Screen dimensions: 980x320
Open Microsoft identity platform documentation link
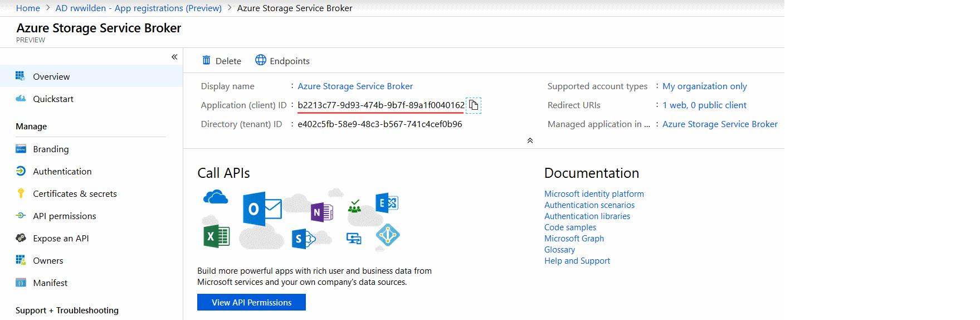(594, 193)
